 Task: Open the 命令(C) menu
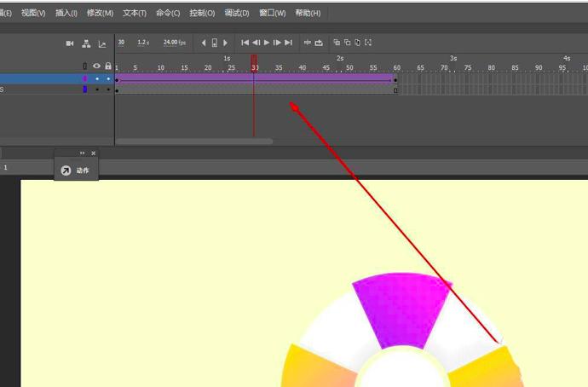pos(168,13)
